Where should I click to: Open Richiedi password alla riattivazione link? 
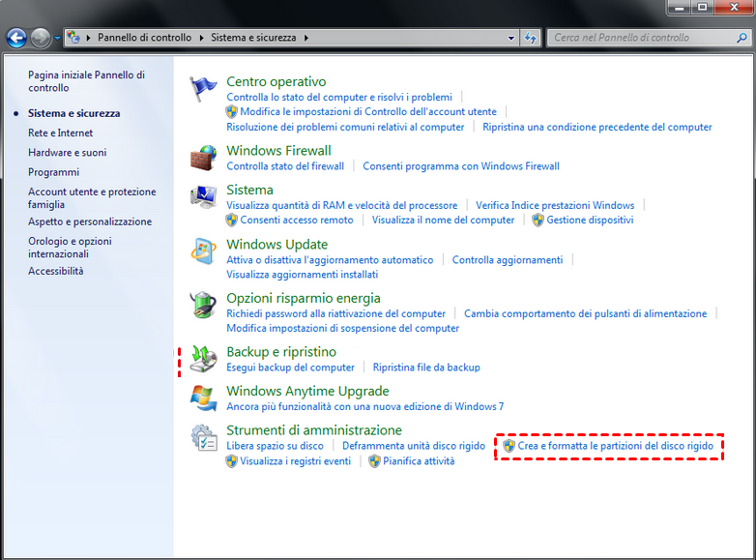point(336,313)
